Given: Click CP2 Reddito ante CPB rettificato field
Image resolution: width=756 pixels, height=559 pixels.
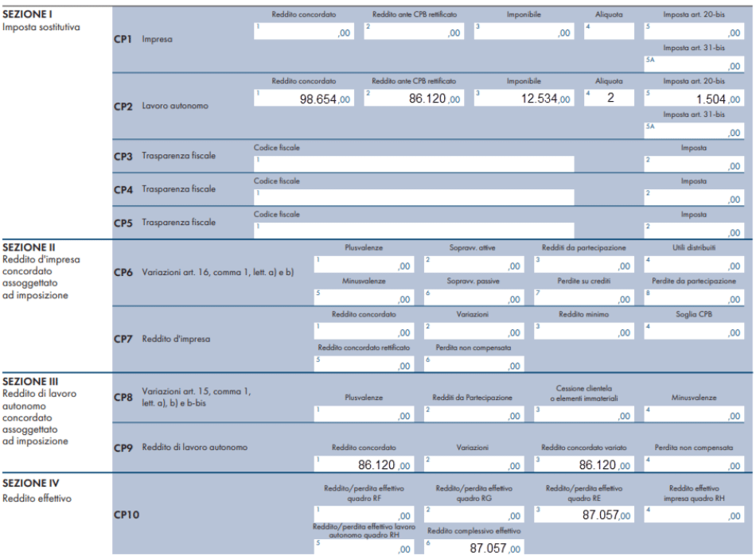Looking at the screenshot, I should [413, 99].
